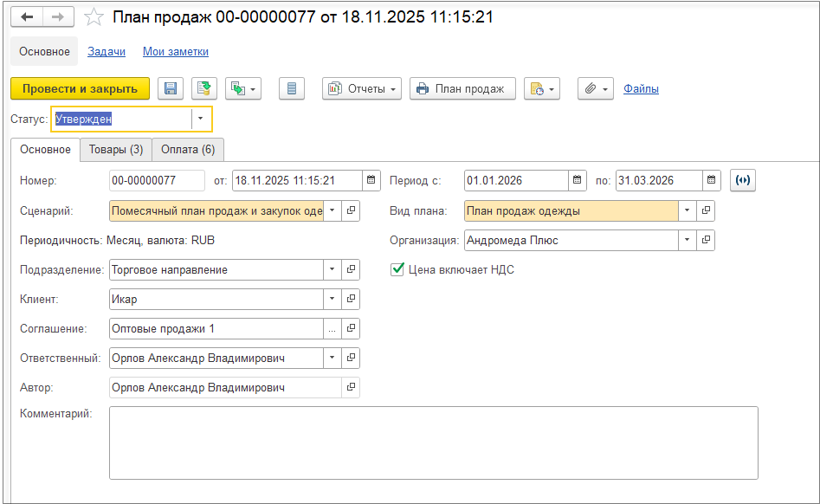Image resolution: width=820 pixels, height=504 pixels.
Task: Add document to favorites with star icon
Action: (94, 17)
